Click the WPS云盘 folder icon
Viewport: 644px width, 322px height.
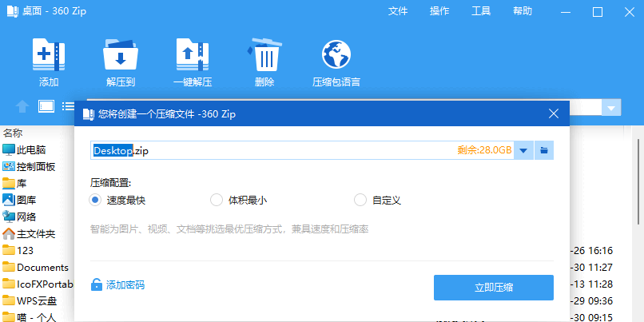pyautogui.click(x=8, y=300)
